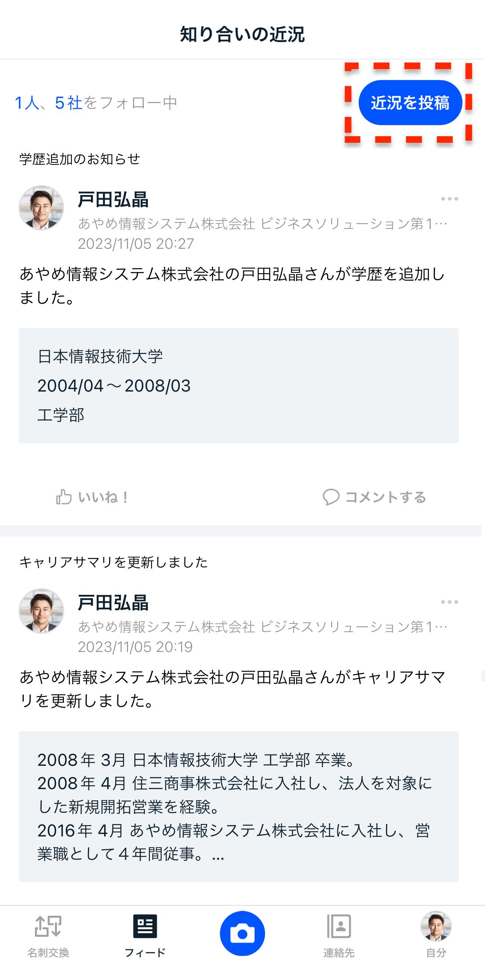Tap the name 戸田弘晶 in the first post
This screenshot has height=980, width=485.
113,200
